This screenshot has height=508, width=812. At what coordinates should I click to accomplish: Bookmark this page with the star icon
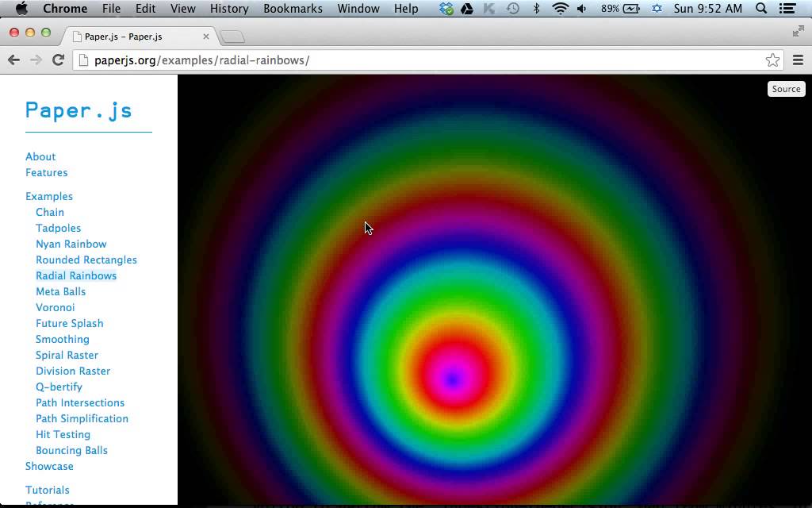tap(772, 60)
